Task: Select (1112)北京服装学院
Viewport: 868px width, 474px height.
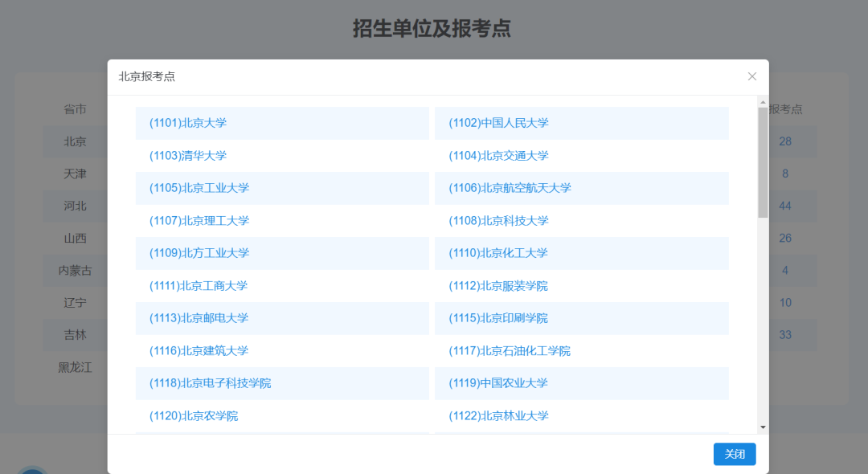Action: 498,286
